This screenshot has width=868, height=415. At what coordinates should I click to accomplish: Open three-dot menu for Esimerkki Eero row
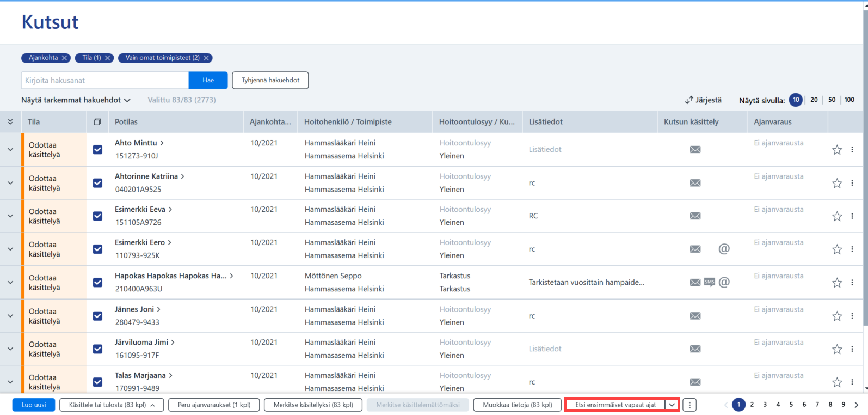(852, 249)
